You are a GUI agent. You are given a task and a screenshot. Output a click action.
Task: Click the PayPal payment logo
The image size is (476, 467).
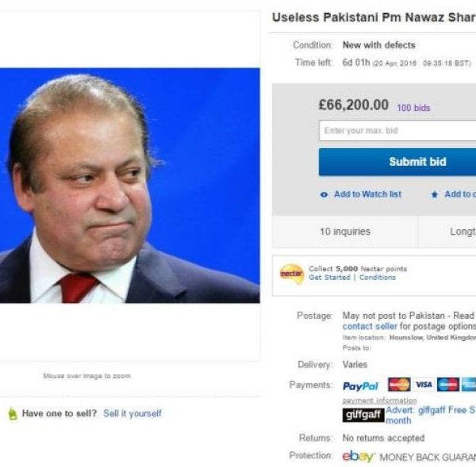[x=360, y=386]
